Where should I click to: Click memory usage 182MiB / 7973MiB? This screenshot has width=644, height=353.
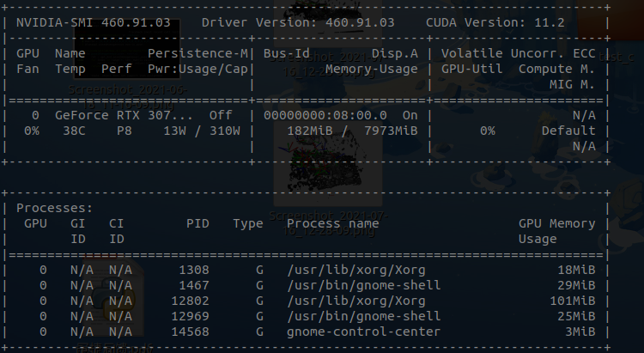pos(352,131)
